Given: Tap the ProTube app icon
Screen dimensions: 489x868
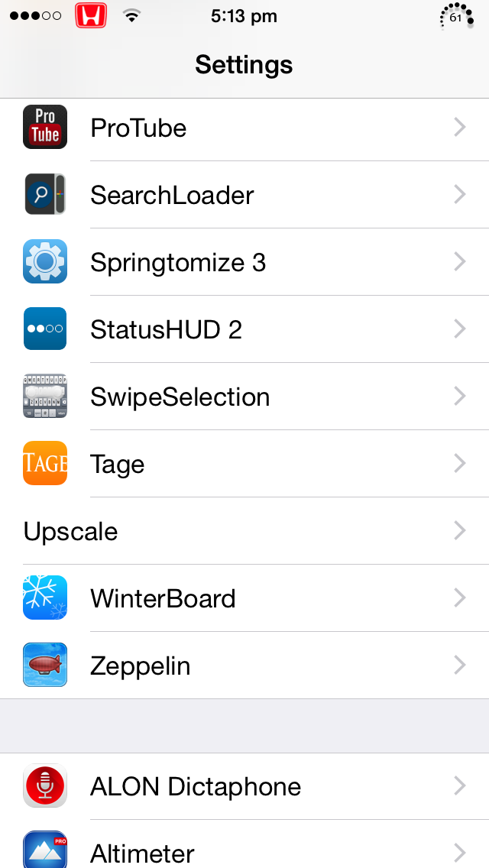Looking at the screenshot, I should coord(45,128).
